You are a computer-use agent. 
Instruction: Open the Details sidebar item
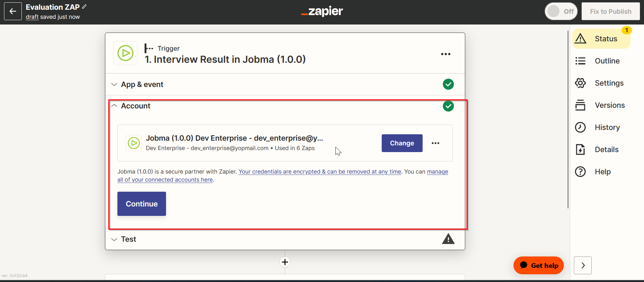point(606,149)
